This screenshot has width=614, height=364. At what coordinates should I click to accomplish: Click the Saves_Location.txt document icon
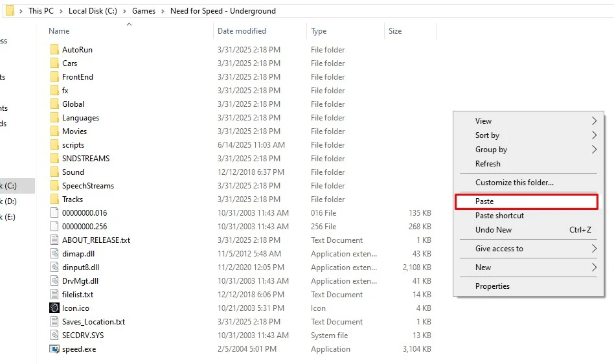click(x=54, y=322)
